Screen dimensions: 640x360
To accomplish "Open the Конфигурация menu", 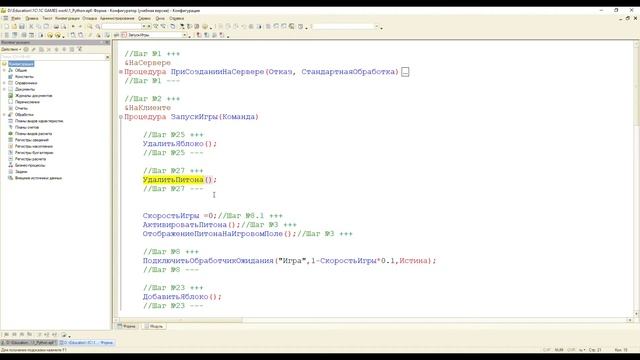I will [x=67, y=18].
